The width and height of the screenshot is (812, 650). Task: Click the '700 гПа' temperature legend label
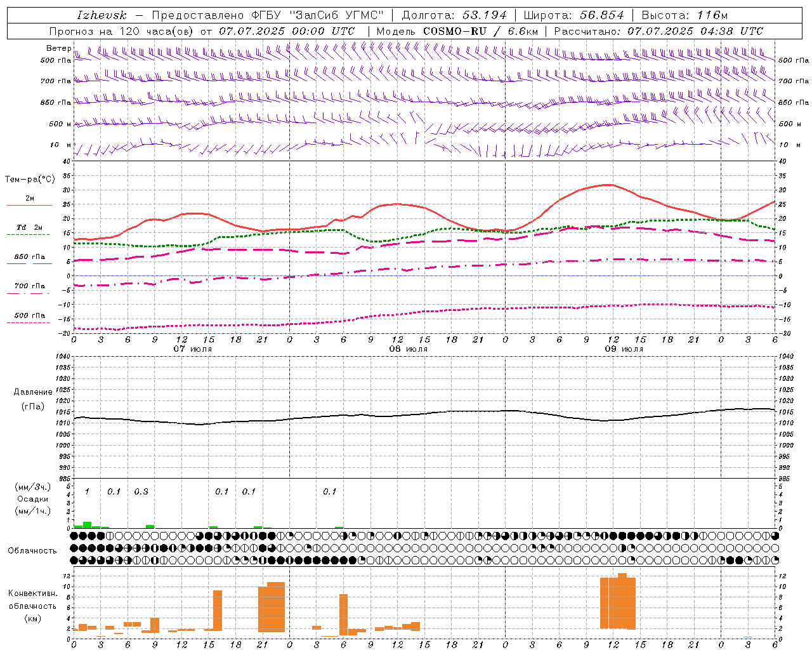[30, 286]
